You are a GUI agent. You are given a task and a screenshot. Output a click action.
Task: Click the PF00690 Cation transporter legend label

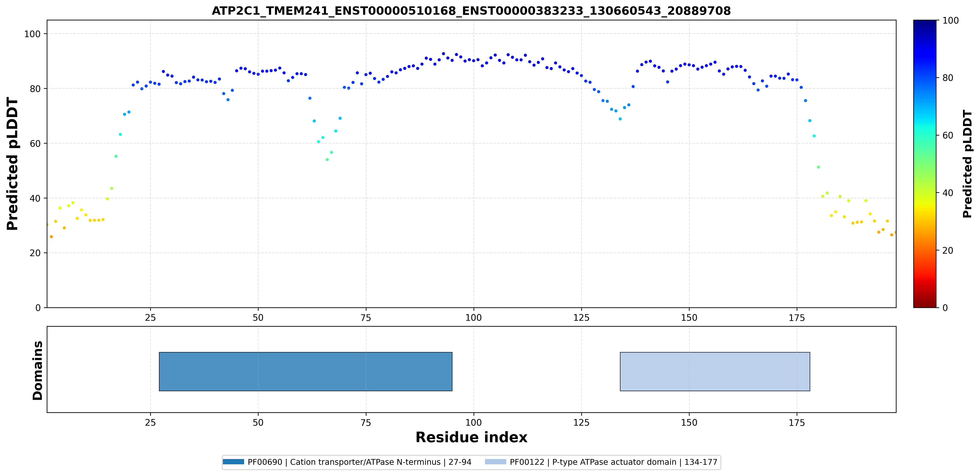pyautogui.click(x=359, y=462)
